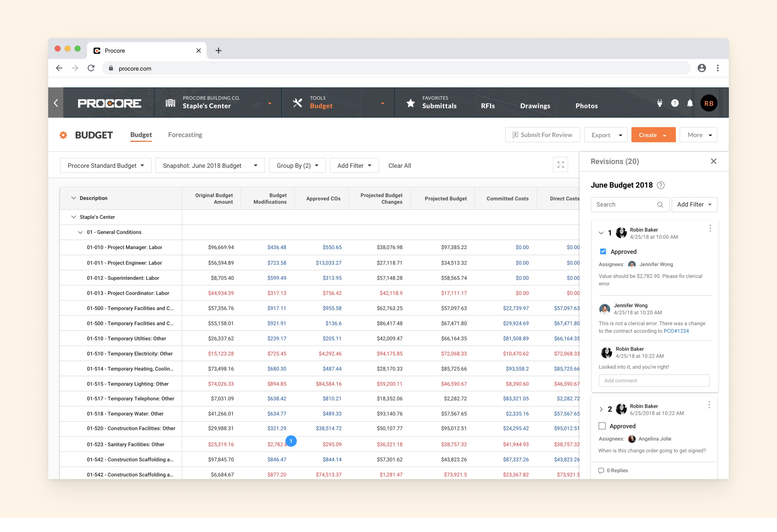Click the fullscreen expand table icon

tap(560, 165)
